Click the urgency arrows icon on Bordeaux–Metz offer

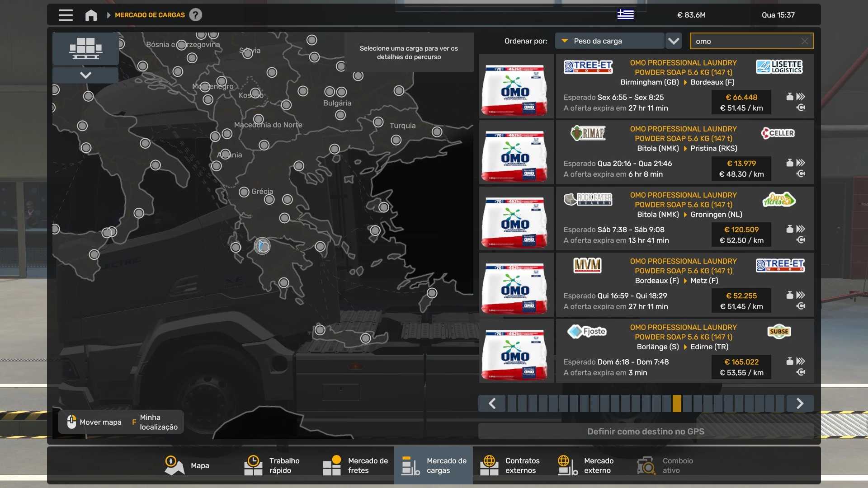point(801,295)
